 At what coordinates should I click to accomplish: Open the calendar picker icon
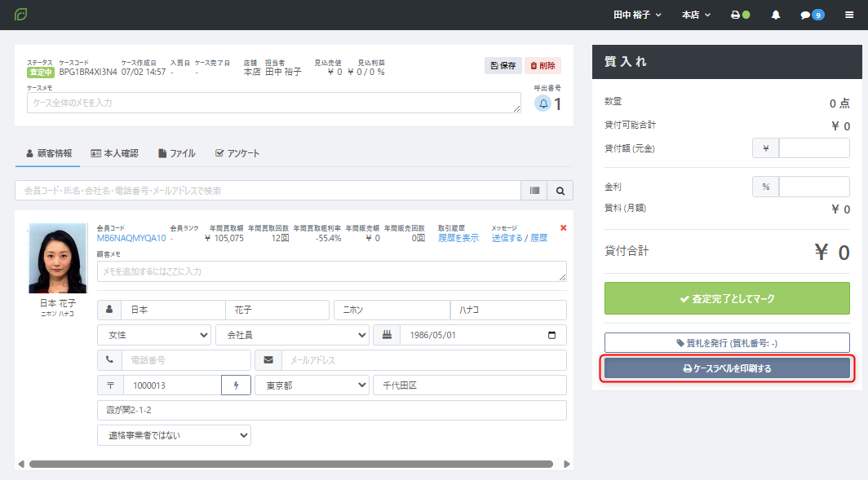[552, 335]
